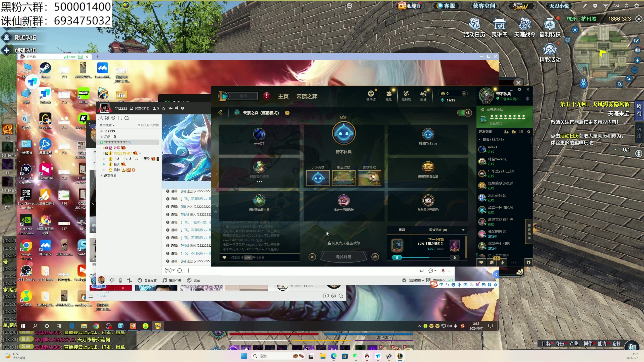Screen dimensions: 644x362
Task: Click the 寻找对局 find match button
Action: tap(343, 257)
